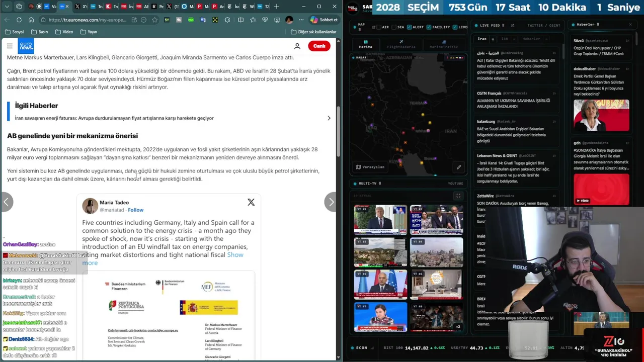Click the map edit pencil icon
Screen dimensions: 644x362
459,167
